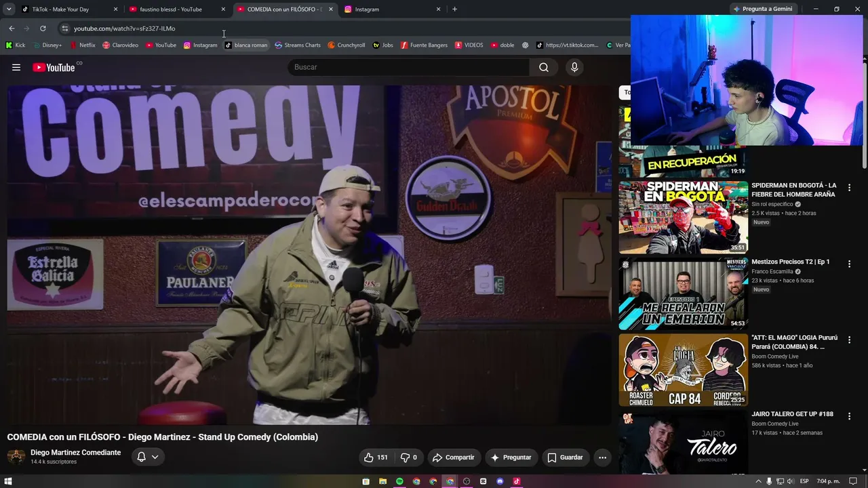Open options for ATT: El Mago Logia video
This screenshot has width=868, height=488.
(849, 340)
